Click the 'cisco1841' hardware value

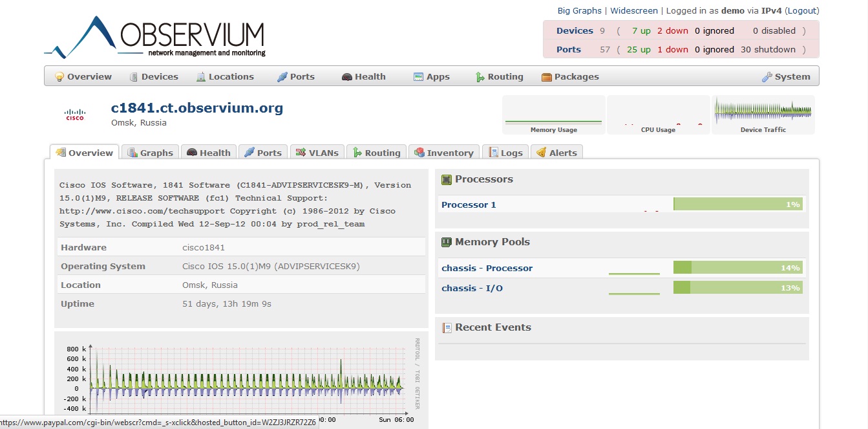(204, 247)
